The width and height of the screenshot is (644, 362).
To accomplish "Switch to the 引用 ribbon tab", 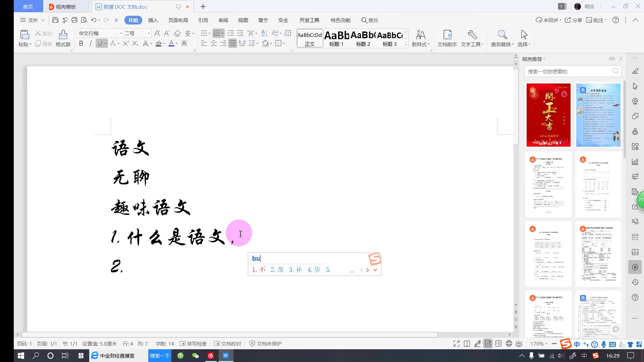I will coord(203,20).
